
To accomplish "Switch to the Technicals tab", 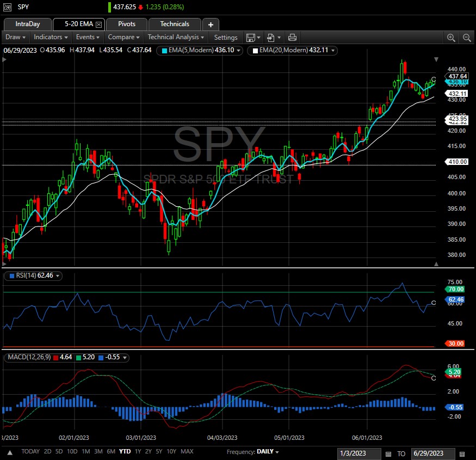I will point(175,24).
